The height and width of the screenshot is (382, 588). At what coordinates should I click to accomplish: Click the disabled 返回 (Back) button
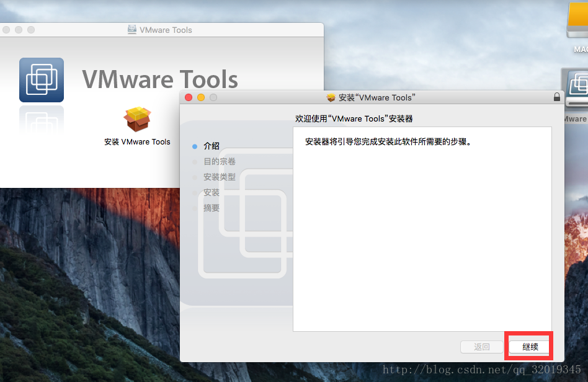coord(481,347)
